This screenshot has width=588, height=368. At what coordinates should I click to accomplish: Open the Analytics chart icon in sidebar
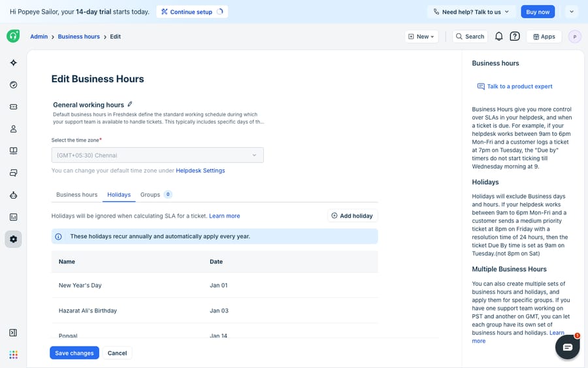click(x=14, y=217)
